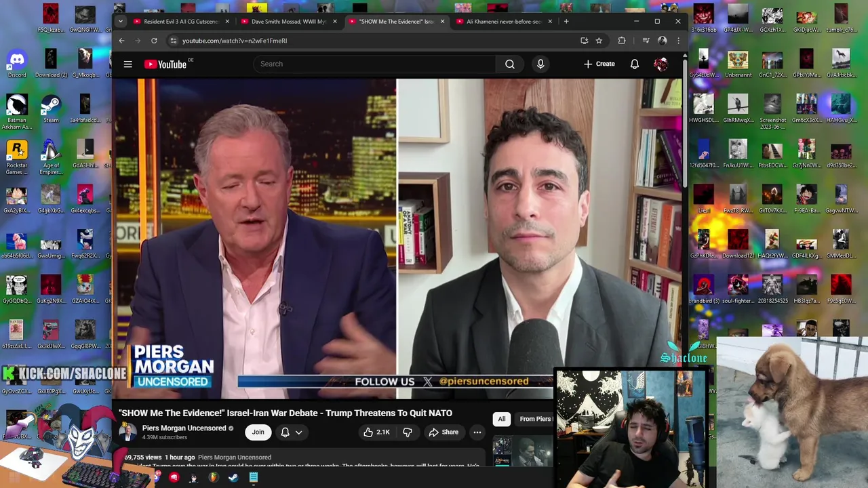Switch to Dave Smith: Mossad tab
Image resolution: width=868 pixels, height=488 pixels.
click(x=289, y=22)
